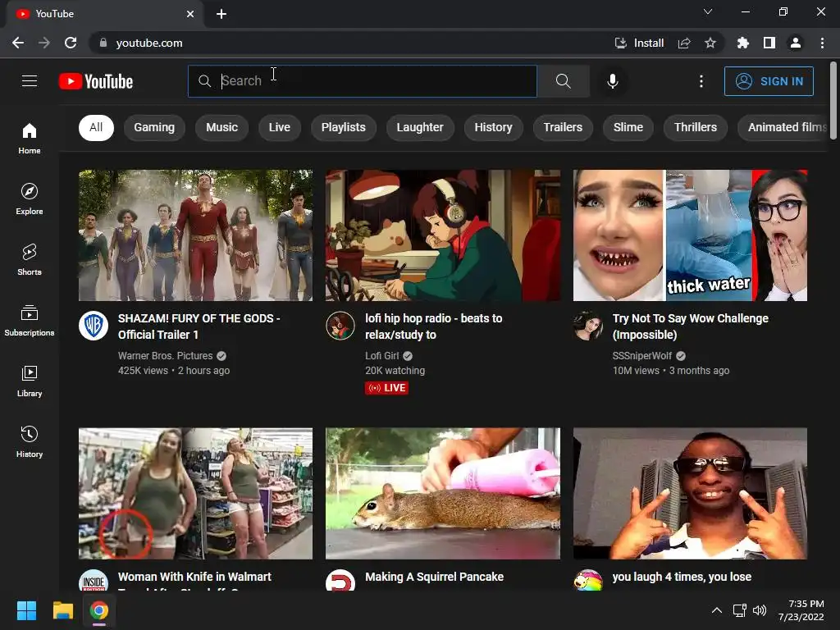Select the Music filter chip
This screenshot has width=840, height=630.
point(221,127)
